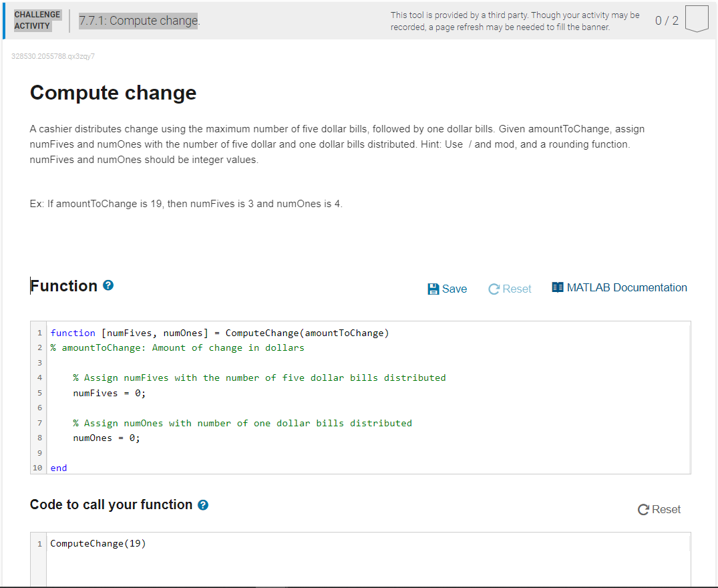Open MATLAB Documentation link
The image size is (718, 588).
pos(626,287)
